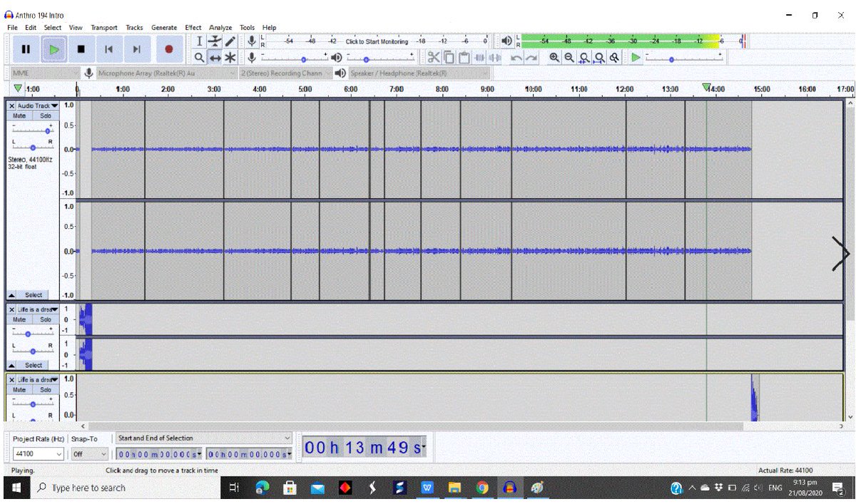856x504 pixels.
Task: Pick the Draw tool
Action: (x=228, y=41)
